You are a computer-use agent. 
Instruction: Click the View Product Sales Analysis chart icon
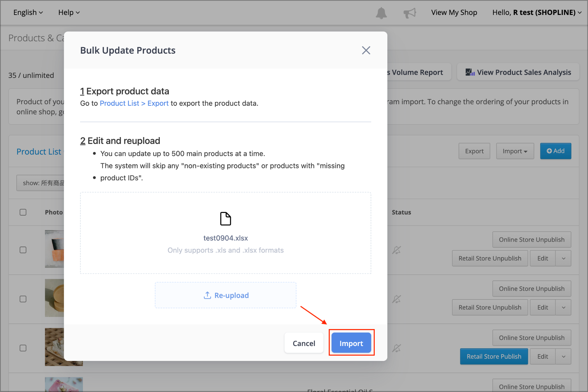tap(470, 72)
